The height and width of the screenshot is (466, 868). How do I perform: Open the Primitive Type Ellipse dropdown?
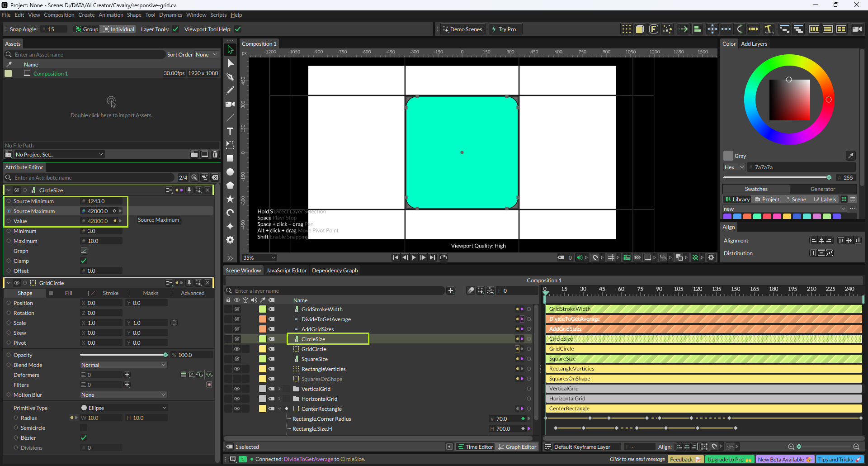click(123, 408)
